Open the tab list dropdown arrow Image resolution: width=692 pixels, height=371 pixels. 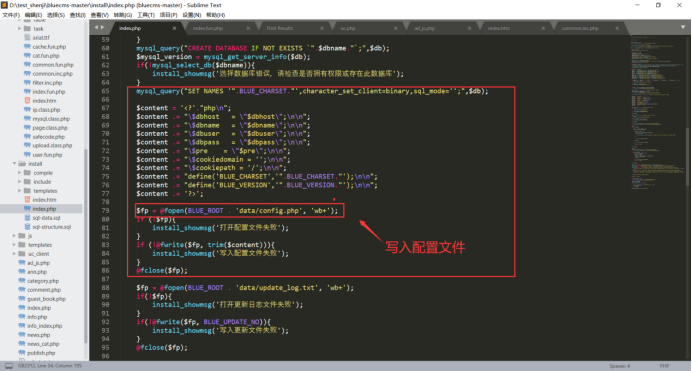point(683,27)
